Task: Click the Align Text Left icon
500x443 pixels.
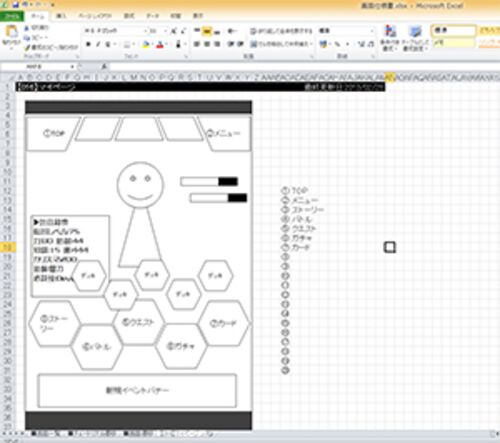Action: [x=197, y=44]
